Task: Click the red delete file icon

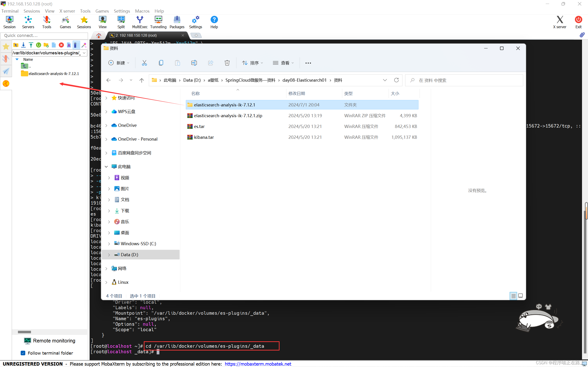Action: (x=61, y=45)
